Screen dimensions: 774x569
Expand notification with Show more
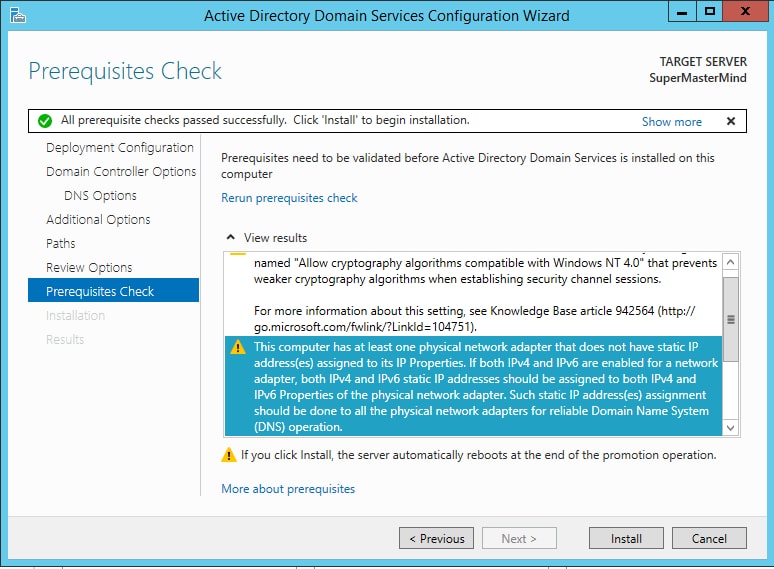point(671,121)
